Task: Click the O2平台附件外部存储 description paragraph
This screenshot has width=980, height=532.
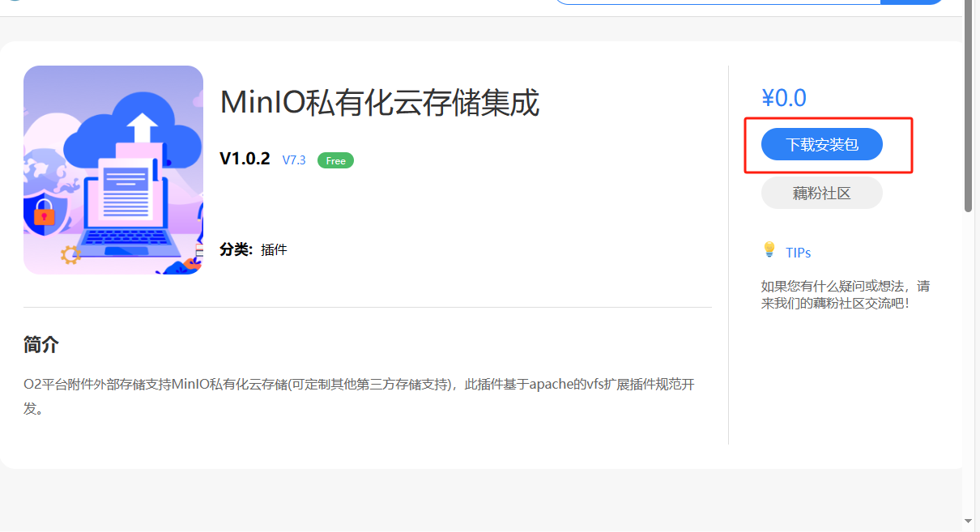Action: pyautogui.click(x=359, y=396)
